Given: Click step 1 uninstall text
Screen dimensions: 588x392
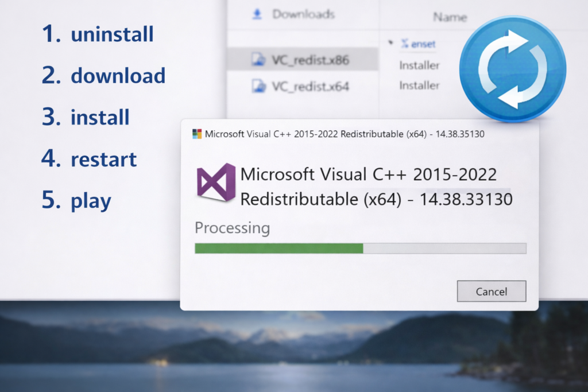Looking at the screenshot, I should tap(111, 34).
